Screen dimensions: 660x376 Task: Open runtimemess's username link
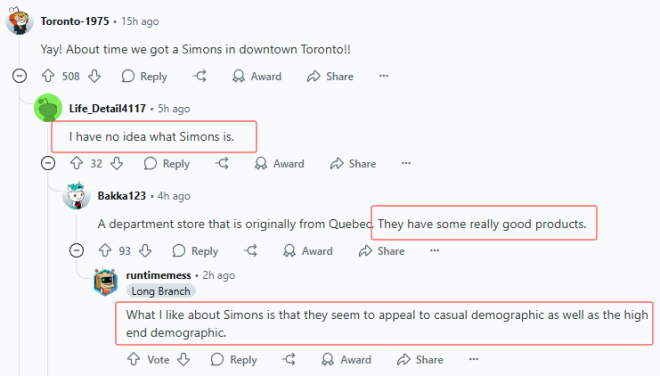158,275
